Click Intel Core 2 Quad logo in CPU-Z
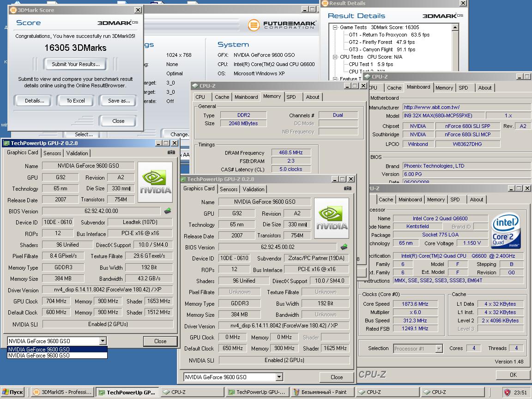 click(506, 230)
